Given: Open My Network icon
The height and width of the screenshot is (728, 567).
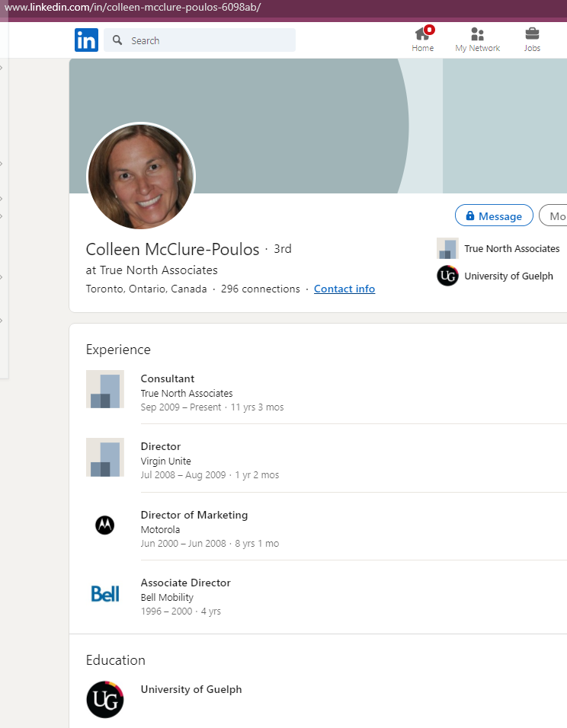Looking at the screenshot, I should click(478, 34).
